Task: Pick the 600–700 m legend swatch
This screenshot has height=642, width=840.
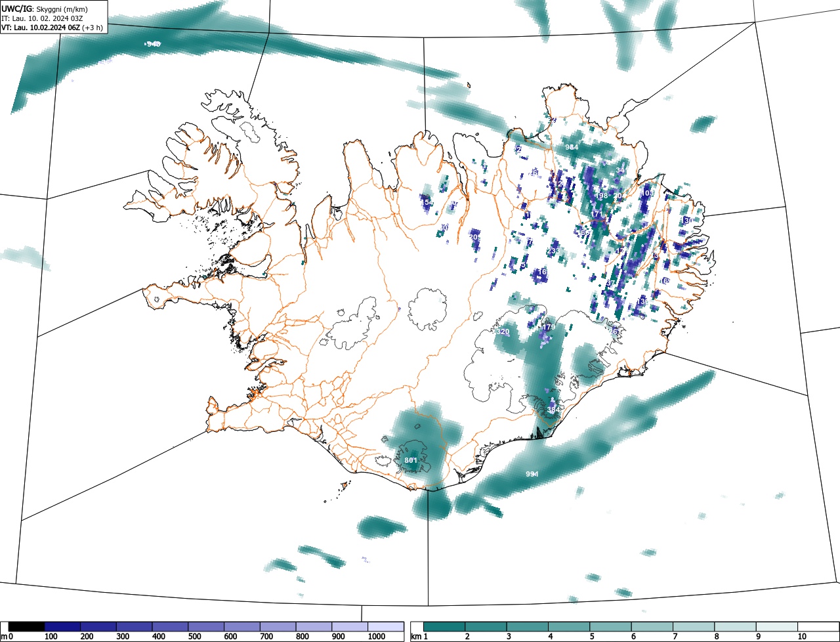Action: [x=241, y=627]
